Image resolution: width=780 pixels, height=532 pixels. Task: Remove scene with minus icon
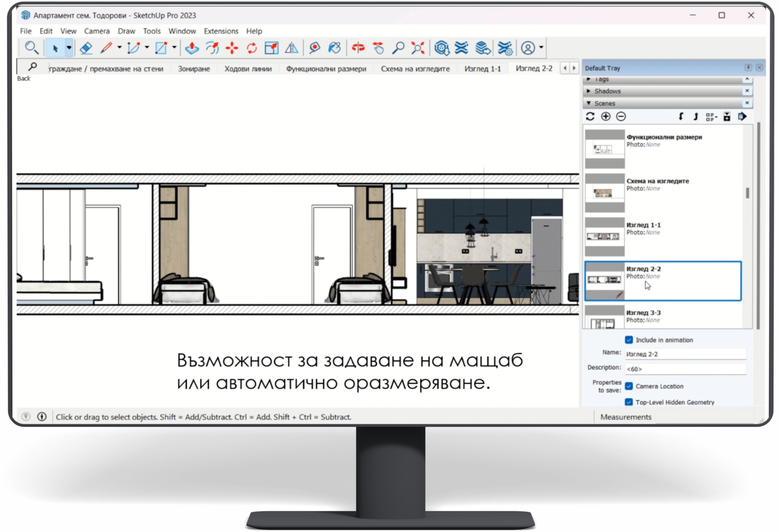coord(621,116)
